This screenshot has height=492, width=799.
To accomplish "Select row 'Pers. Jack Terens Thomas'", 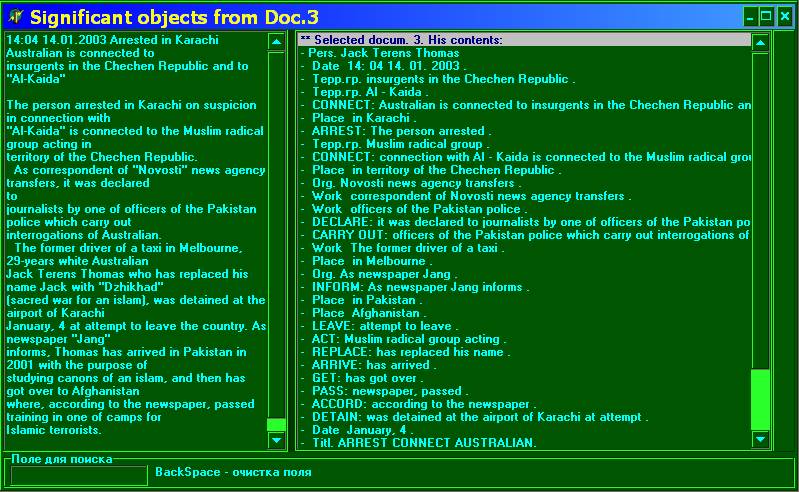I will pyautogui.click(x=524, y=53).
